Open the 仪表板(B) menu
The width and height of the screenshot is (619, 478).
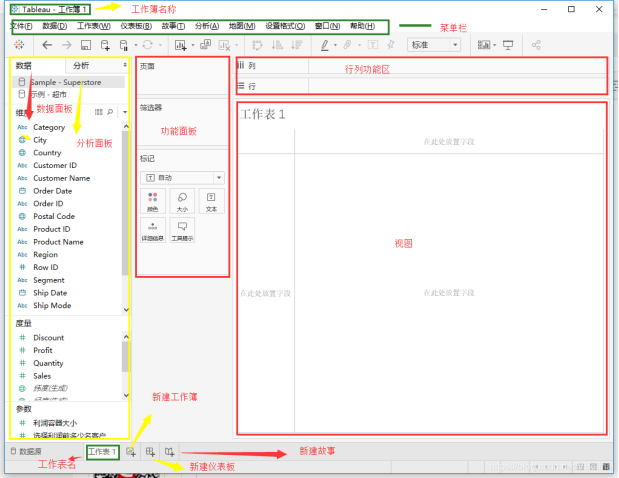(136, 26)
